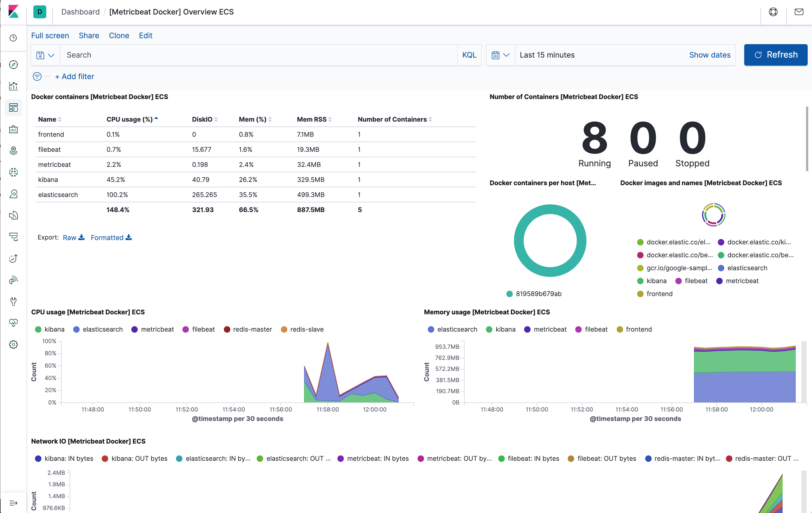Open the Canvas icon in the sidebar
The height and width of the screenshot is (513, 812).
click(x=13, y=129)
